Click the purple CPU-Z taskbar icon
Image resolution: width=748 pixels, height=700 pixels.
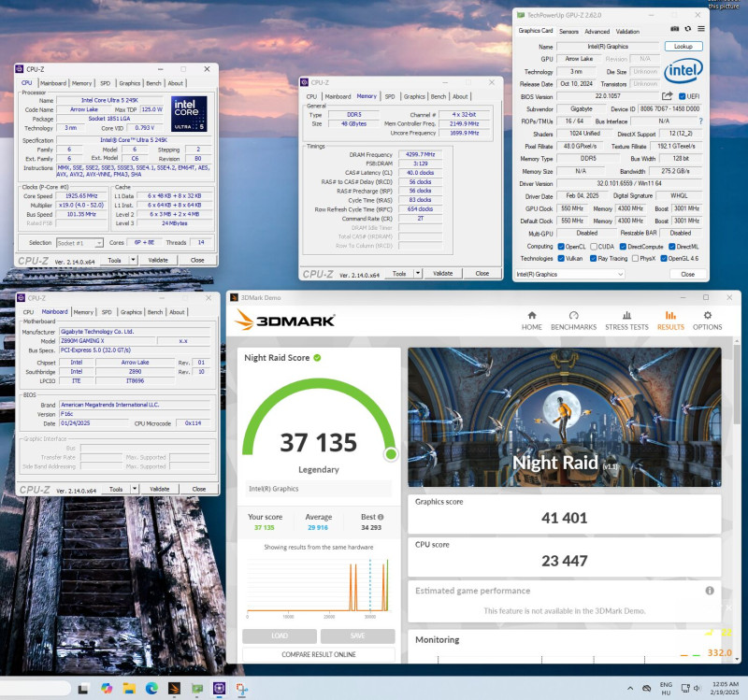coord(220,689)
